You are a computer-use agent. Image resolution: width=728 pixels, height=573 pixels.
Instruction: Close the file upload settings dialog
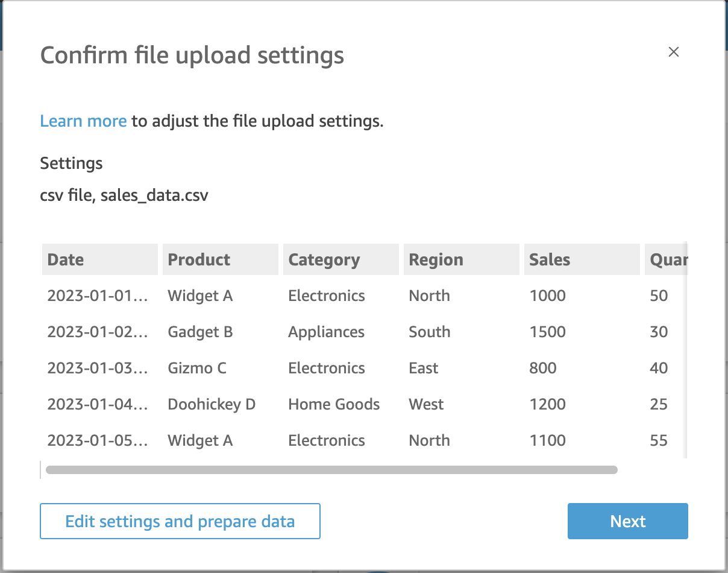pos(674,52)
